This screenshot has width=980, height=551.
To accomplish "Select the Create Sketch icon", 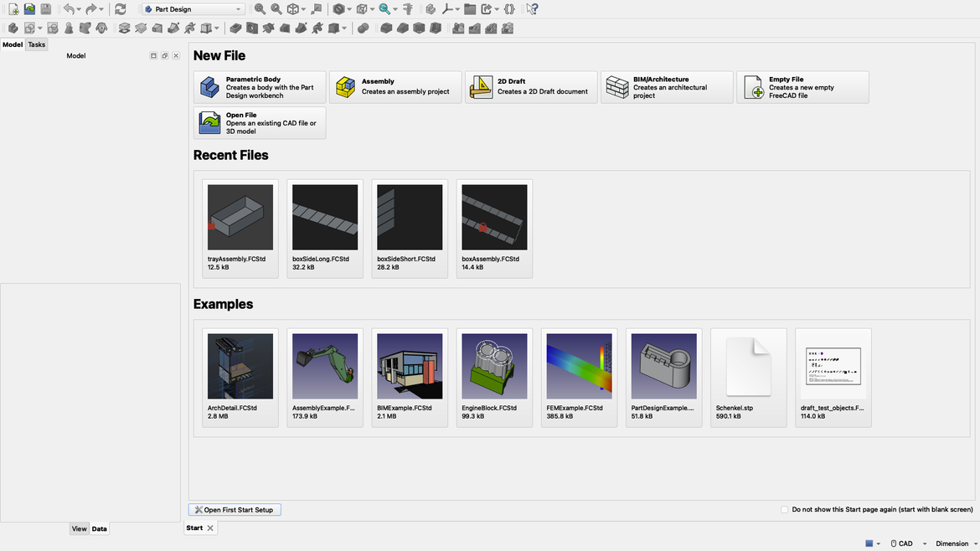I will click(28, 27).
